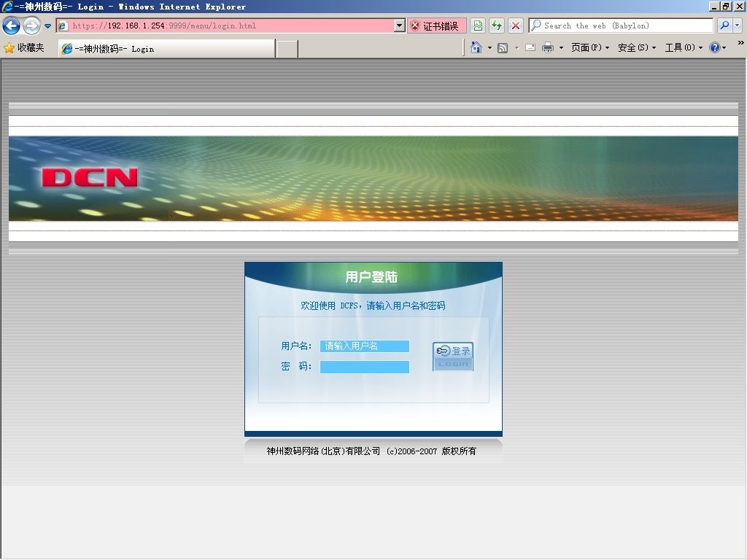
Task: Click the browser Forward arrow button
Action: (31, 26)
